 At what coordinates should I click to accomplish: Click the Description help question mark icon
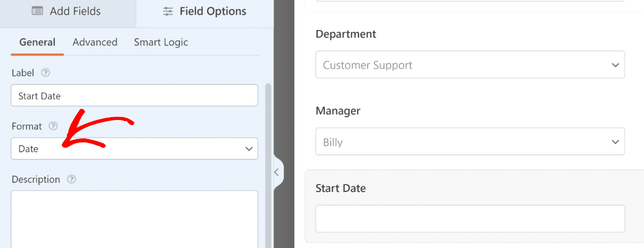[x=72, y=179]
